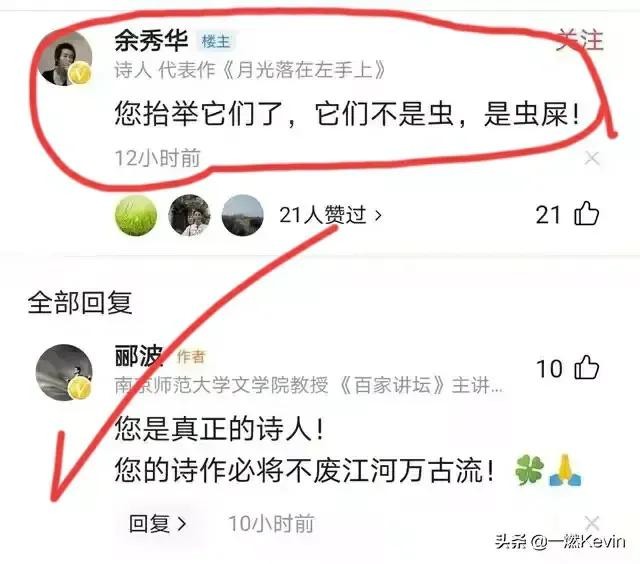The width and height of the screenshot is (640, 564).
Task: Expand replies via 回复 chevron button
Action: coord(158,523)
